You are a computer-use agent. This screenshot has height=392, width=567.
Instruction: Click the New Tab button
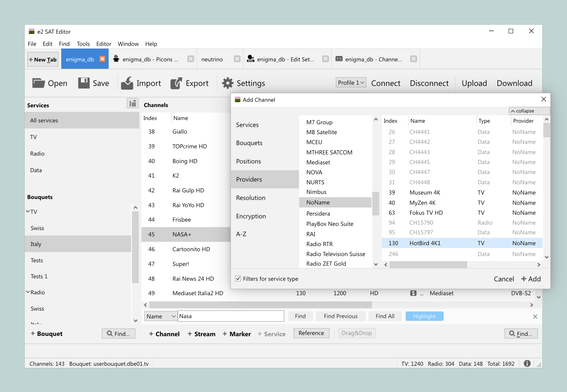[43, 59]
